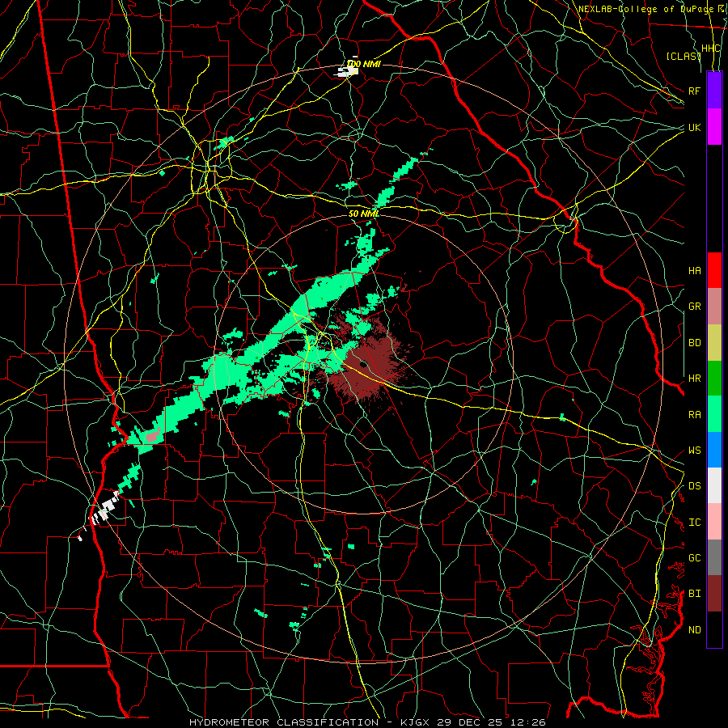Select the GR legend label
The height and width of the screenshot is (728, 728).
(694, 307)
